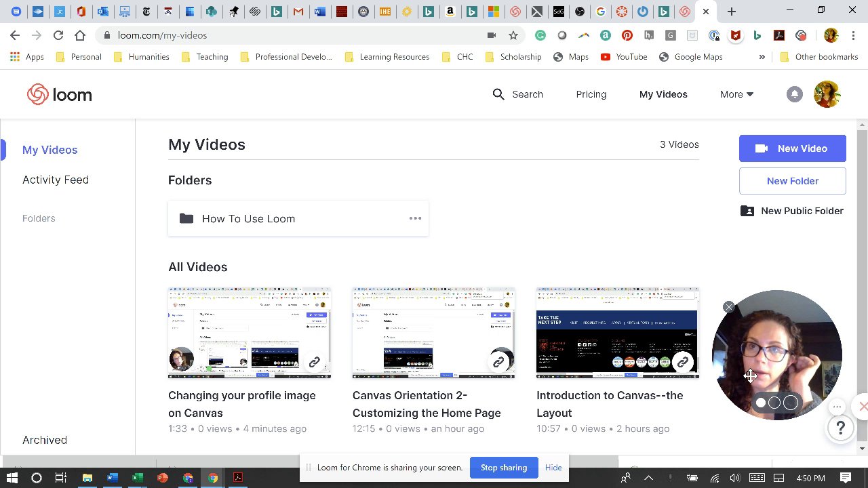Open a new browser tab

[x=731, y=11]
